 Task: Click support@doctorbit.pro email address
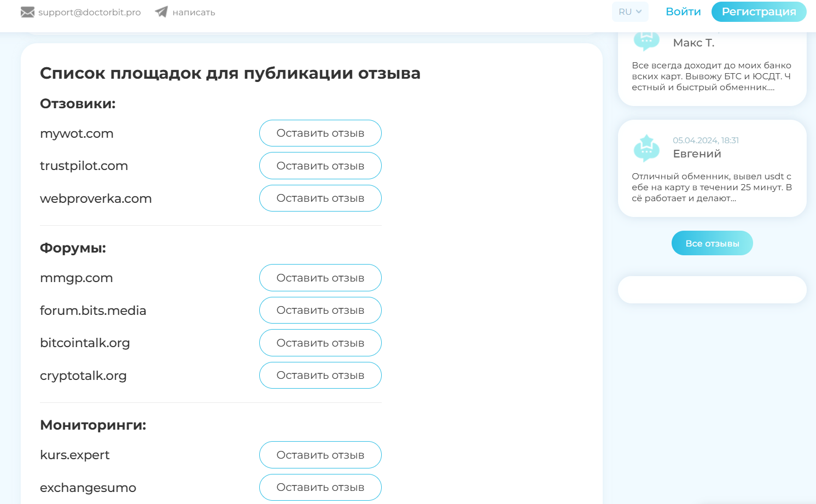89,12
